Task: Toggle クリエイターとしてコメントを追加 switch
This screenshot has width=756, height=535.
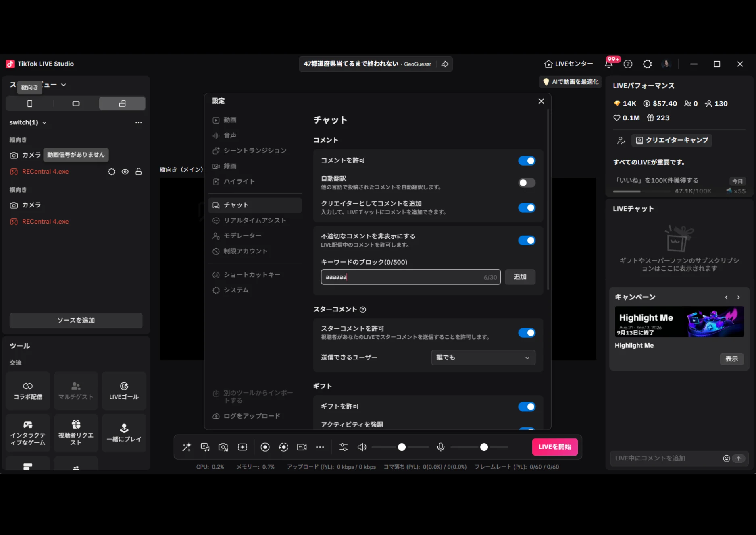Action: click(x=527, y=208)
